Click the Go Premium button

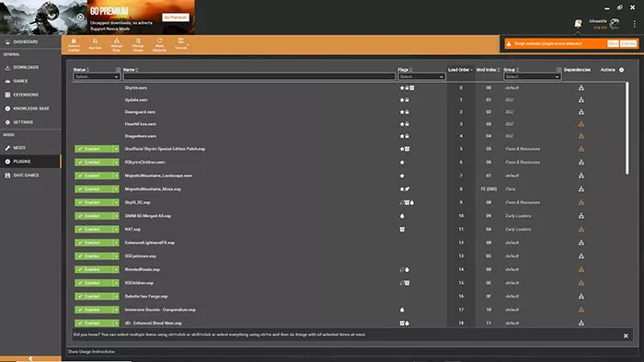click(x=176, y=17)
